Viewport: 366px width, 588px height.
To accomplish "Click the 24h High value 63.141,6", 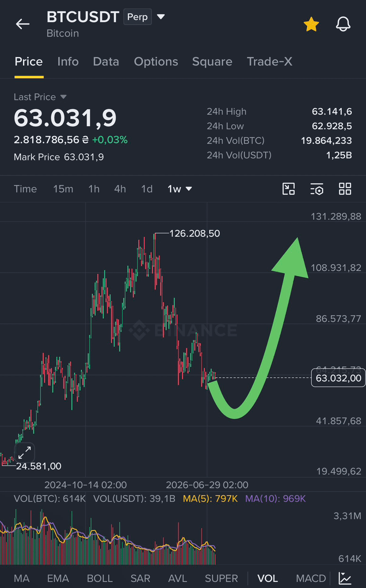I will [x=332, y=112].
